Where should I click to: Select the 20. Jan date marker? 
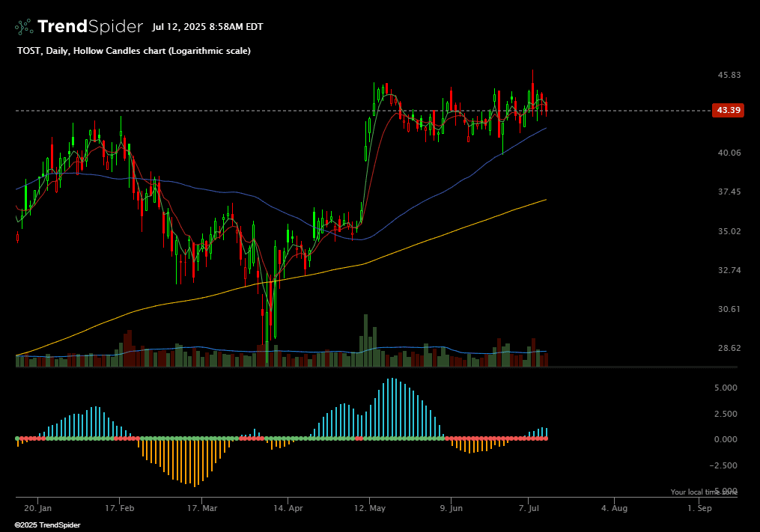point(34,508)
